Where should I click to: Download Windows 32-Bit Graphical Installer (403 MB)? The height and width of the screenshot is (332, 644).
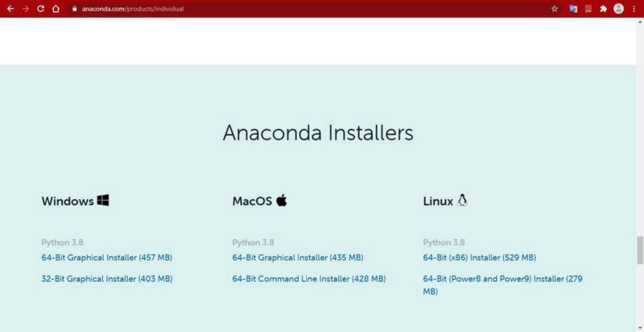click(107, 279)
